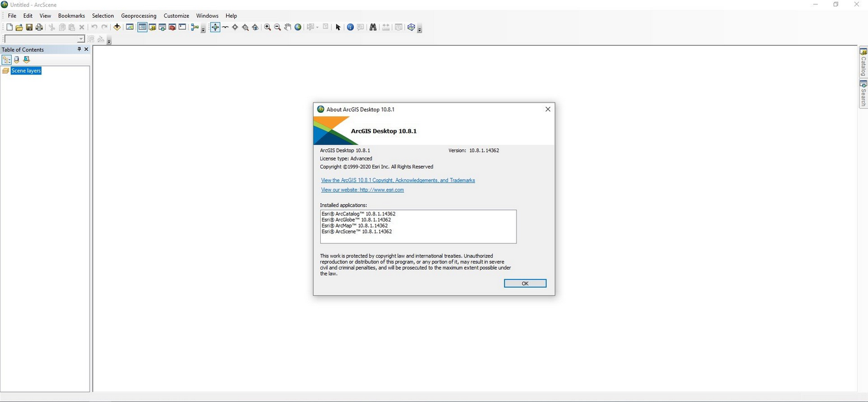Image resolution: width=868 pixels, height=402 pixels.
Task: Click the version number 10.8.1.14362 text
Action: [x=484, y=150]
